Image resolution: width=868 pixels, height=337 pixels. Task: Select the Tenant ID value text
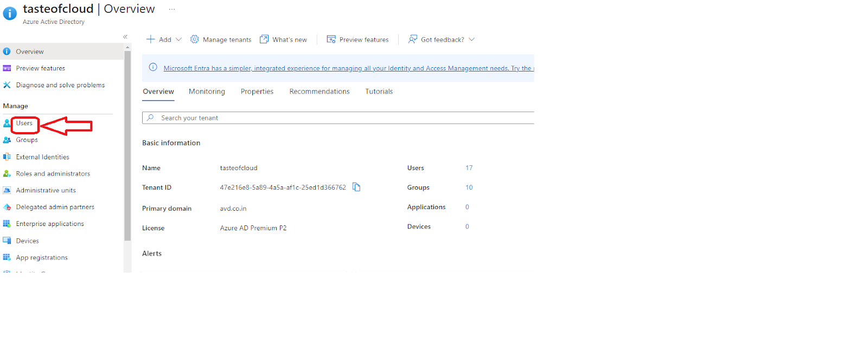(x=283, y=187)
